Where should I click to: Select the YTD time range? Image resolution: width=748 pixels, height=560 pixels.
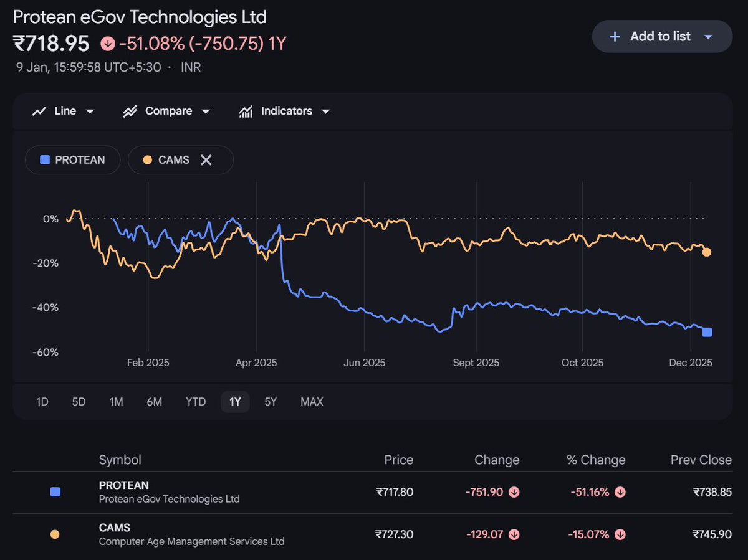(196, 402)
